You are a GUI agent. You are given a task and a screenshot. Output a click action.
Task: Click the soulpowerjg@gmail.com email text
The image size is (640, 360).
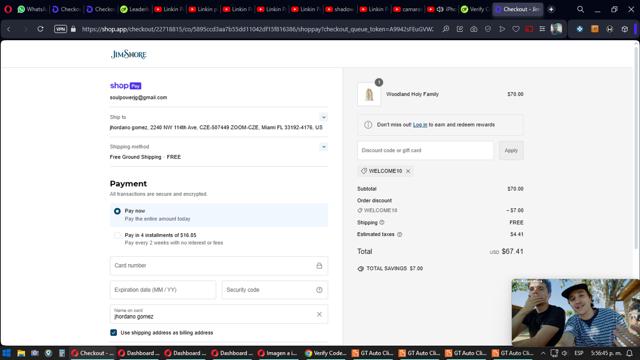coord(138,98)
